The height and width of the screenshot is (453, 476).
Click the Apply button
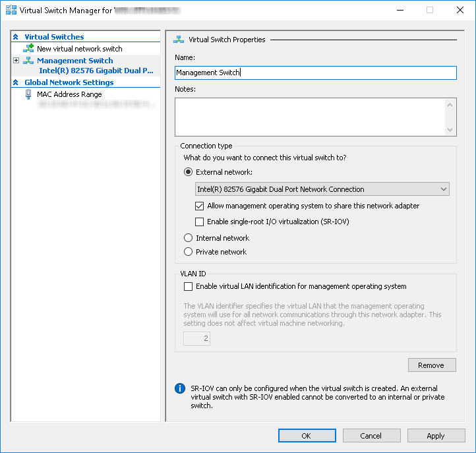click(x=436, y=436)
